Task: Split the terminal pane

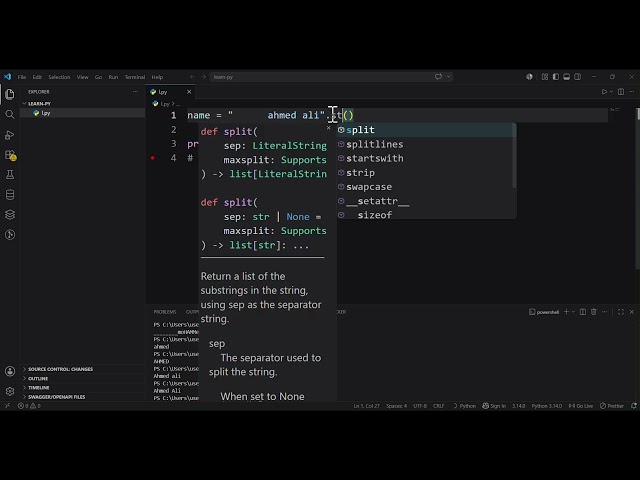Action: coord(583,312)
